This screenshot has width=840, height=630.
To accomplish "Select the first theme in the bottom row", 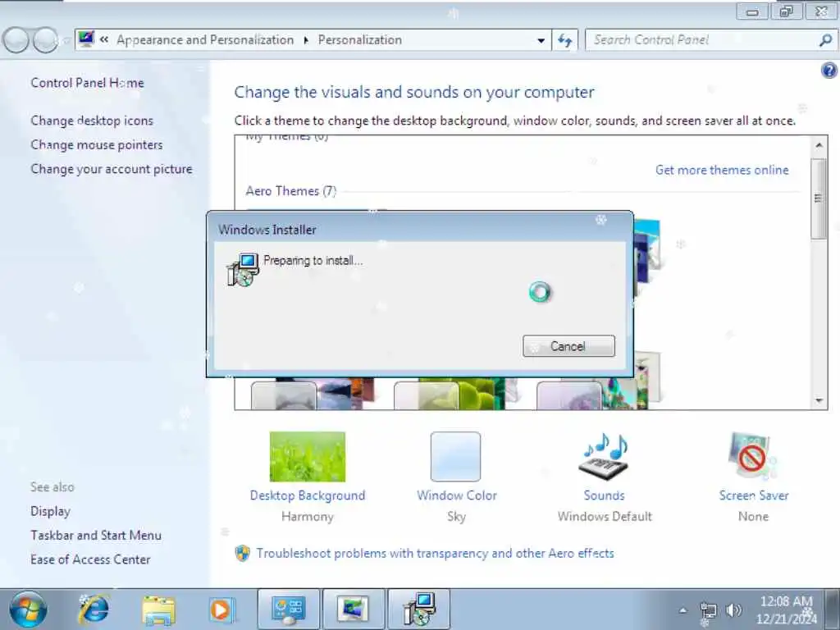I will tap(313, 394).
